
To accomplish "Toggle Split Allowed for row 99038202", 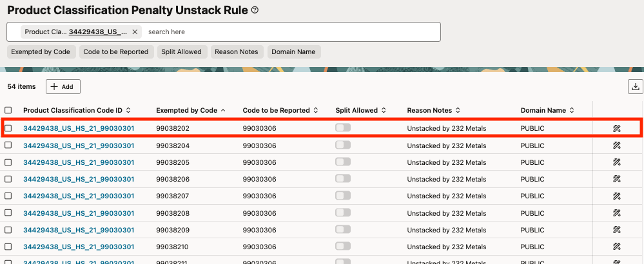I will click(x=343, y=128).
